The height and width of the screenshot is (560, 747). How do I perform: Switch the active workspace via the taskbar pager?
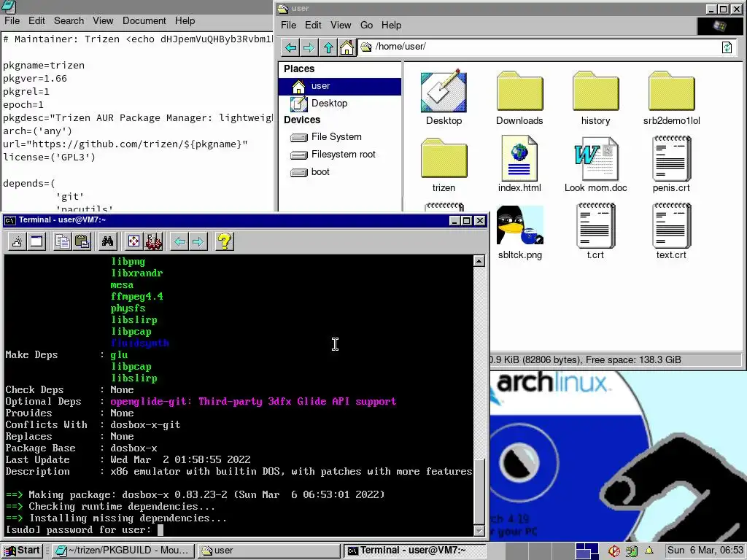(587, 551)
